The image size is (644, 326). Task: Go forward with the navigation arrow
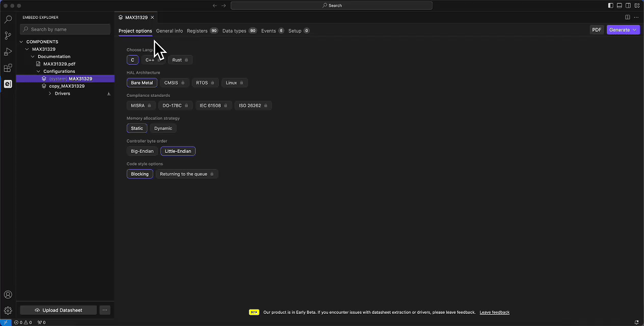(224, 6)
